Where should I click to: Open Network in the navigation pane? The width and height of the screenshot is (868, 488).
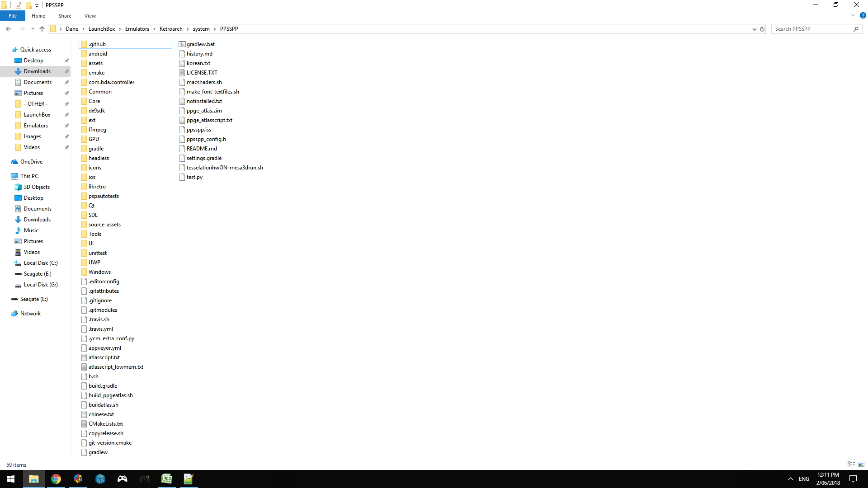tap(30, 314)
